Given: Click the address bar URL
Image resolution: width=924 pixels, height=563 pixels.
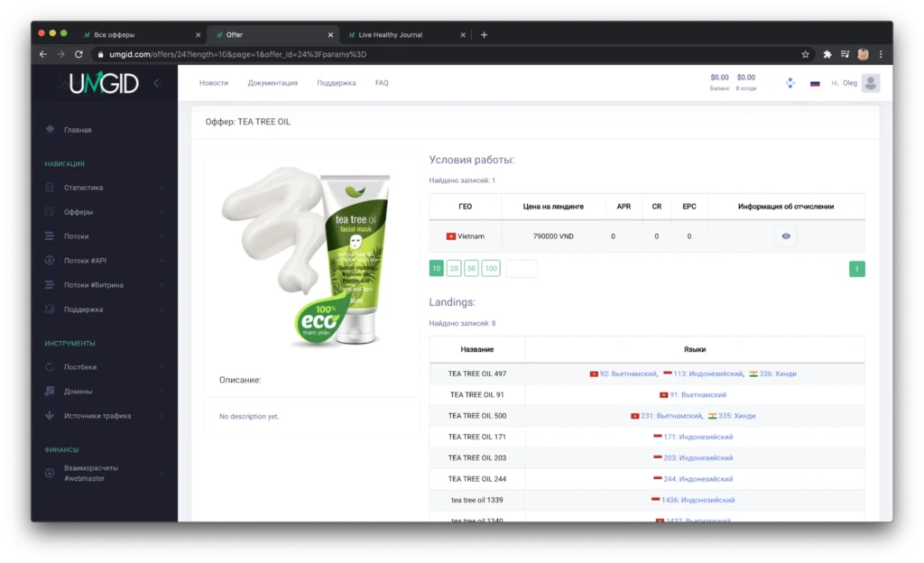Looking at the screenshot, I should click(x=238, y=54).
